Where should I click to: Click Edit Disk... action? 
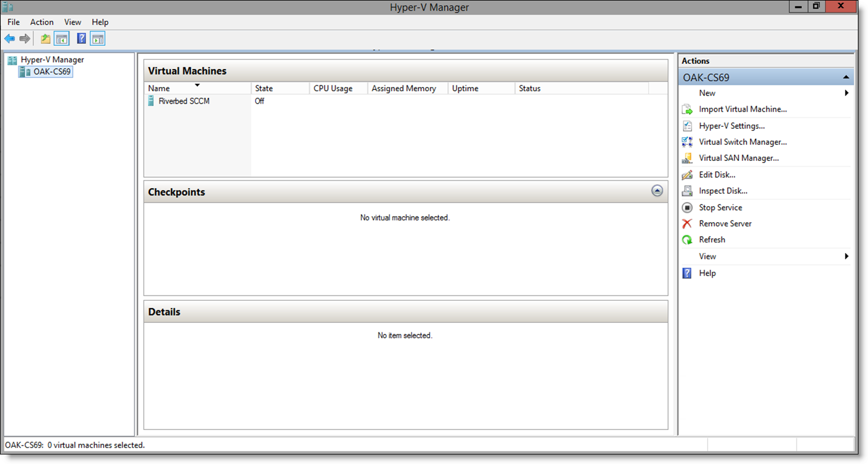[x=717, y=175]
